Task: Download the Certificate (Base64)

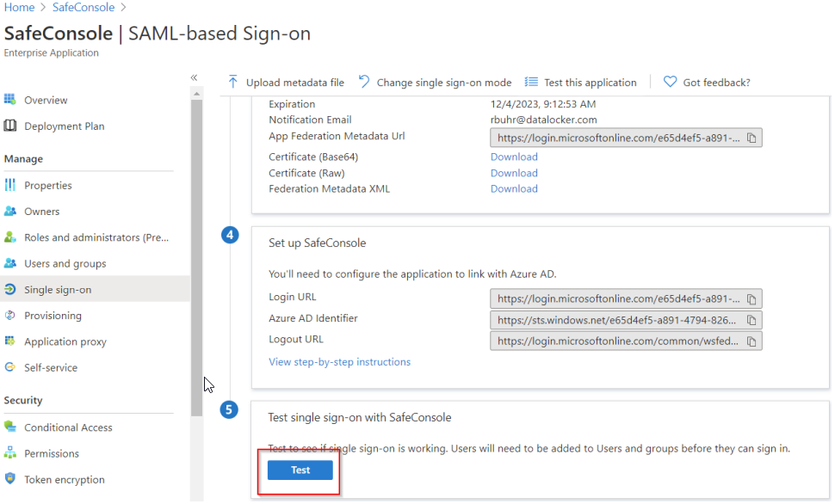Action: point(514,157)
